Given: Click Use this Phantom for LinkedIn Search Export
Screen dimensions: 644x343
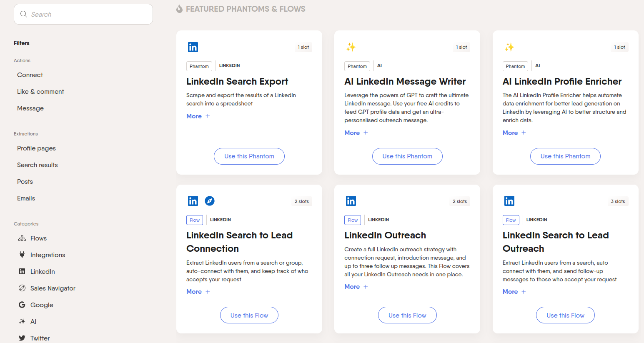Looking at the screenshot, I should click(249, 156).
